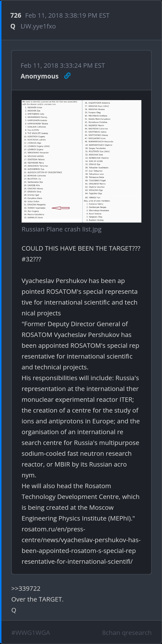The height and width of the screenshot is (644, 162).
Task: Click the #WWG1WGA hashtag in footer
Action: point(31,632)
